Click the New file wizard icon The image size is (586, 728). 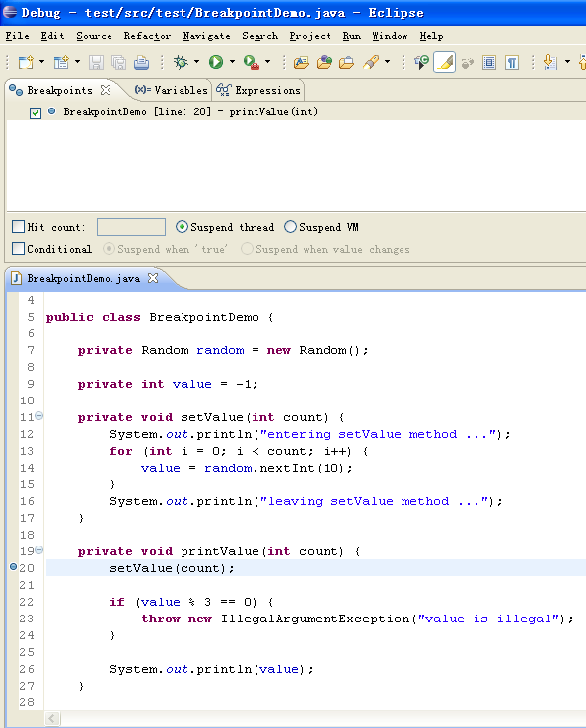26,62
